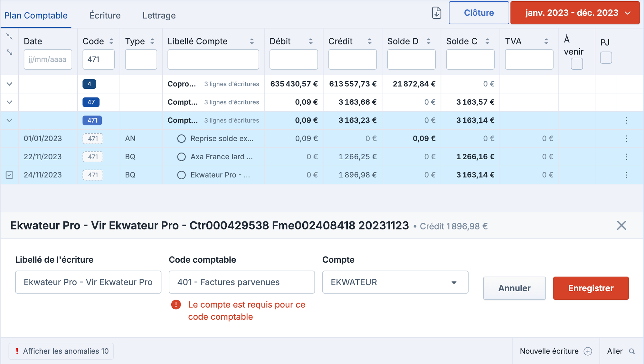Click the blue 47 account code badge
This screenshot has height=364, width=644.
91,102
